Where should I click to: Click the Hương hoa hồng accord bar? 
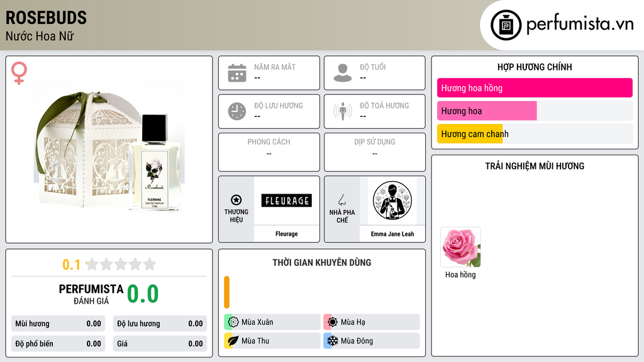535,88
